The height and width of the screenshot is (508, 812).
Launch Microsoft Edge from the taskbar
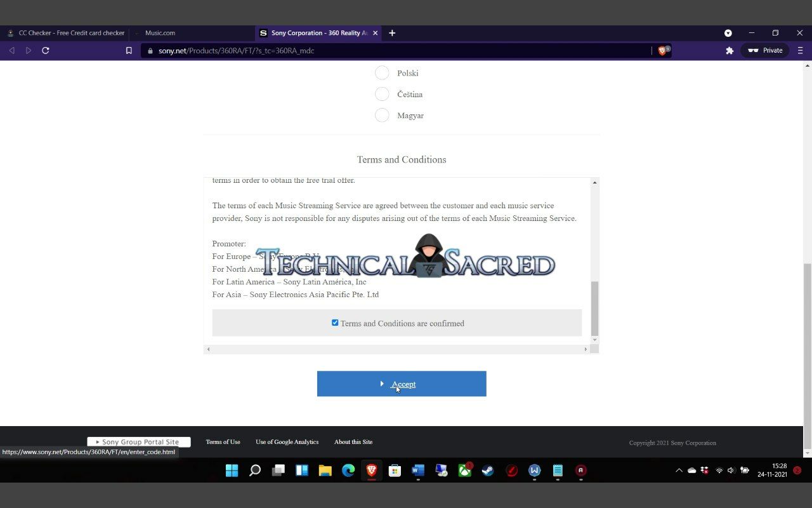point(348,471)
